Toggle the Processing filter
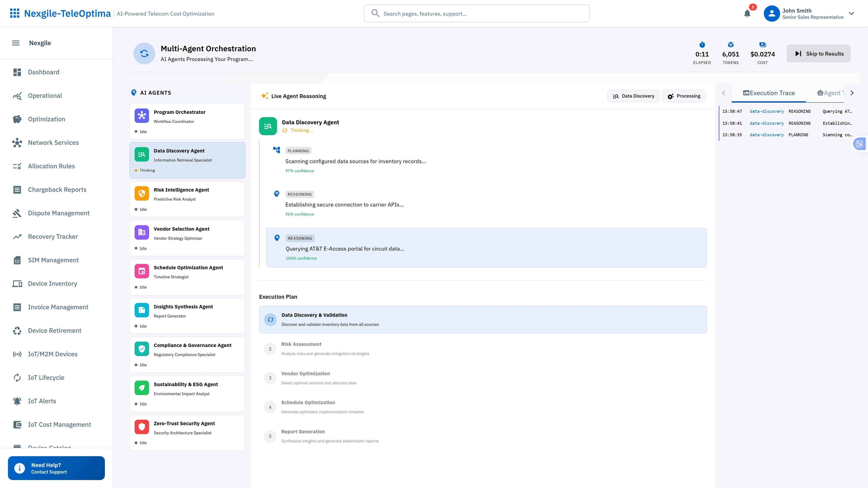Viewport: 868px width, 488px height. click(684, 96)
